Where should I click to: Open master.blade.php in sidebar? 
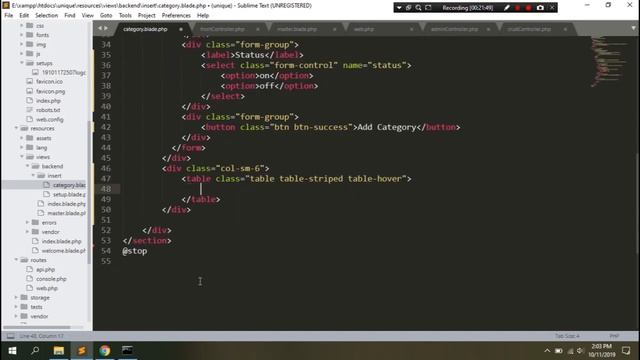click(x=66, y=213)
